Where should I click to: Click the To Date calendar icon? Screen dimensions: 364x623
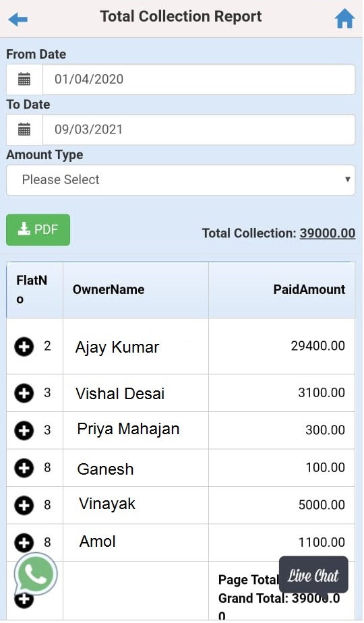pos(24,129)
